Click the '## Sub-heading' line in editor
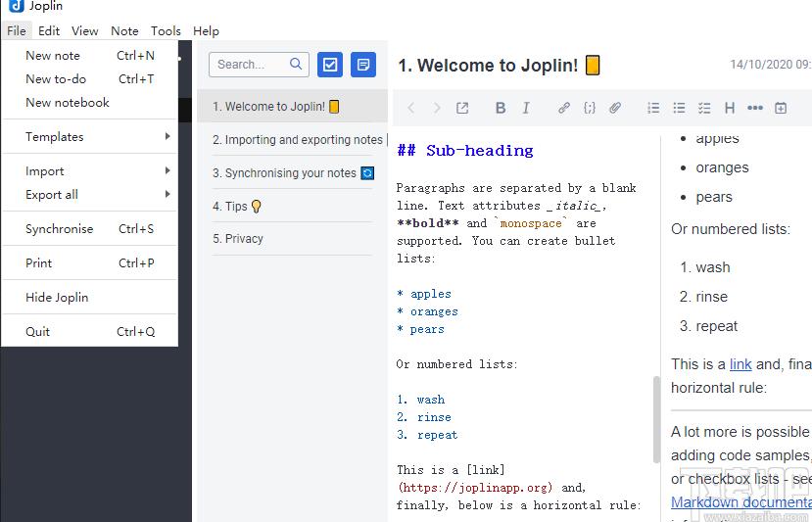Screen dimensions: 812x522 [465, 151]
